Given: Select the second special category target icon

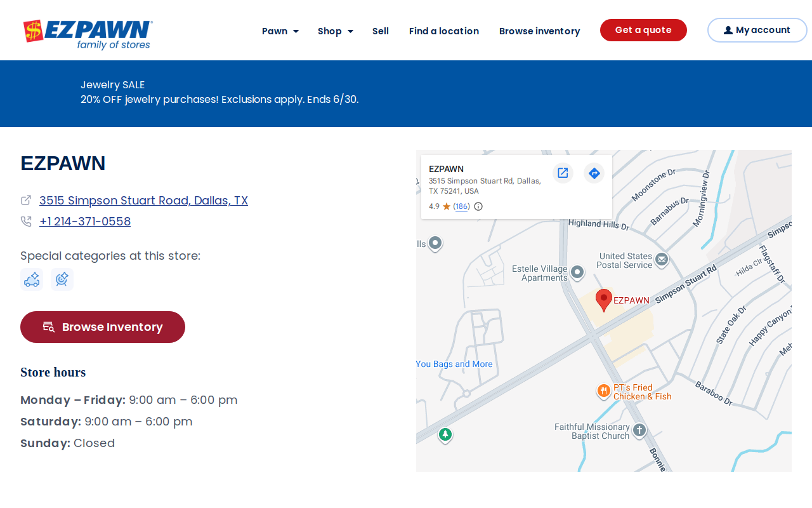Looking at the screenshot, I should click(x=62, y=279).
